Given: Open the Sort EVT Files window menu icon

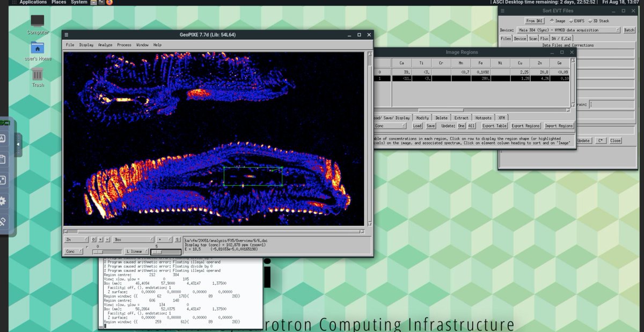Looking at the screenshot, I should pyautogui.click(x=503, y=11).
